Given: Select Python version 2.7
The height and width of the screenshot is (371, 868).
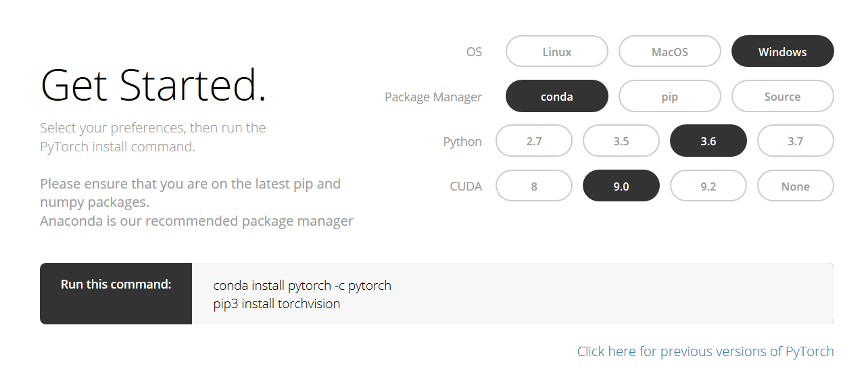Looking at the screenshot, I should tap(533, 141).
